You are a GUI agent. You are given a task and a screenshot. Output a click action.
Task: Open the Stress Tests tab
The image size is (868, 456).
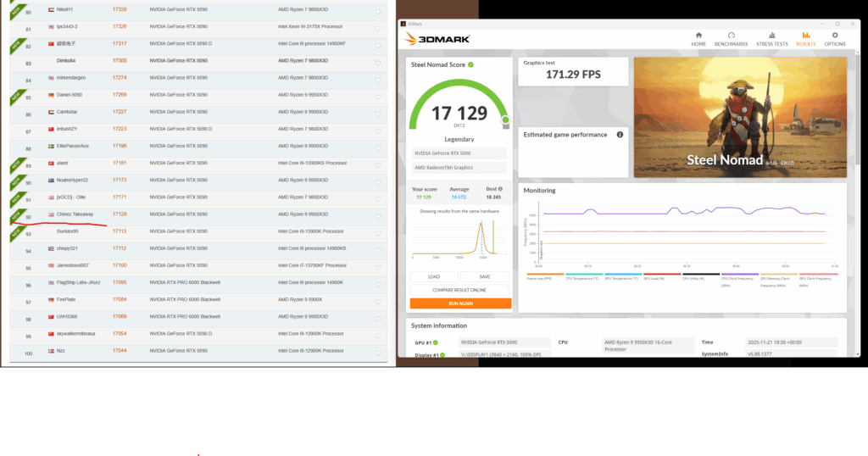(771, 39)
